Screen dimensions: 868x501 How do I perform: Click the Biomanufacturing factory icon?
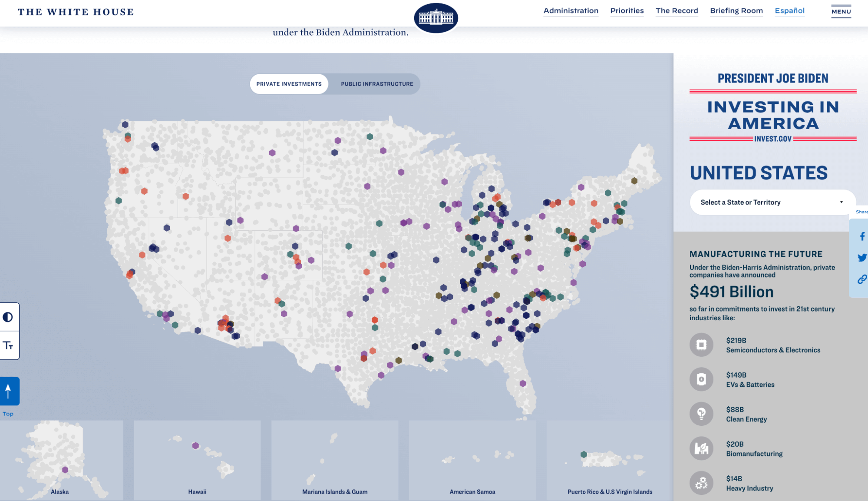(701, 448)
